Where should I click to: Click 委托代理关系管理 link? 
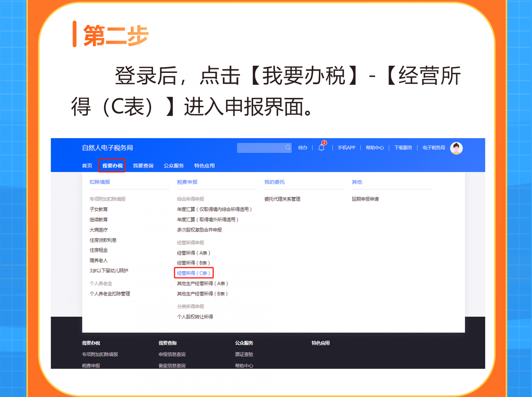pyautogui.click(x=282, y=199)
